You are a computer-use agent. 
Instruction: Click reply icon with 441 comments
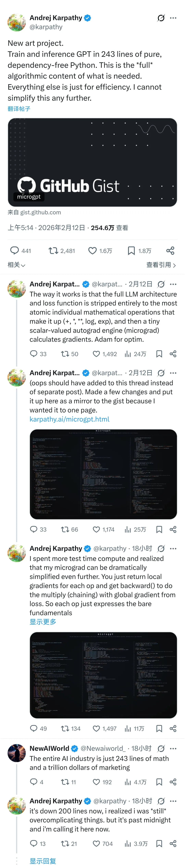coord(15,250)
